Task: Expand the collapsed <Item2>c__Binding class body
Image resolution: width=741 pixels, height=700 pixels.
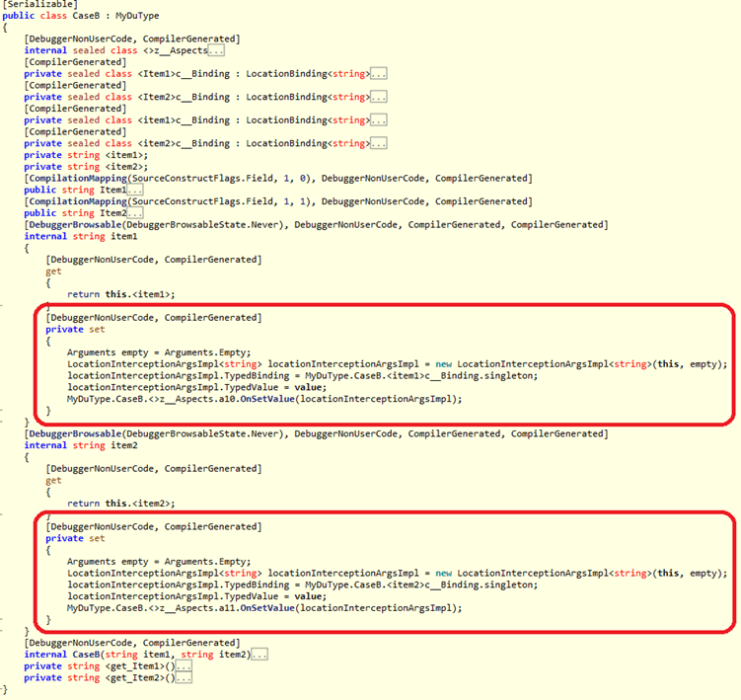Action: [379, 97]
